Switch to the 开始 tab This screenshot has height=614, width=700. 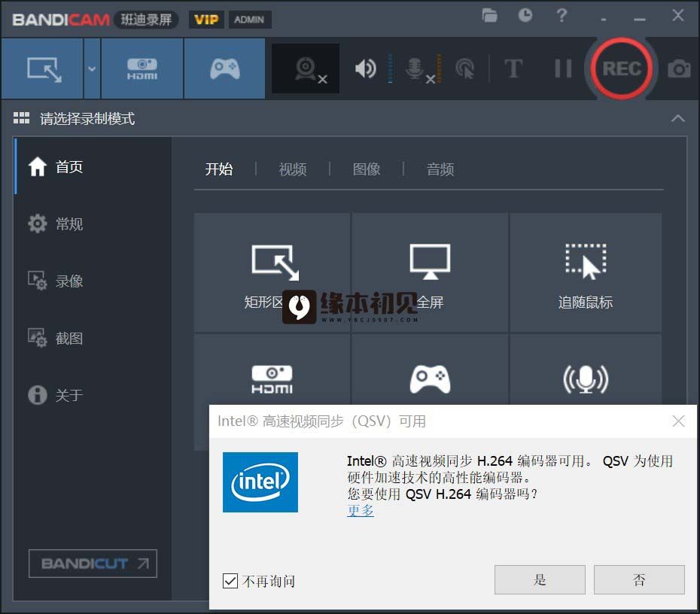click(x=219, y=169)
